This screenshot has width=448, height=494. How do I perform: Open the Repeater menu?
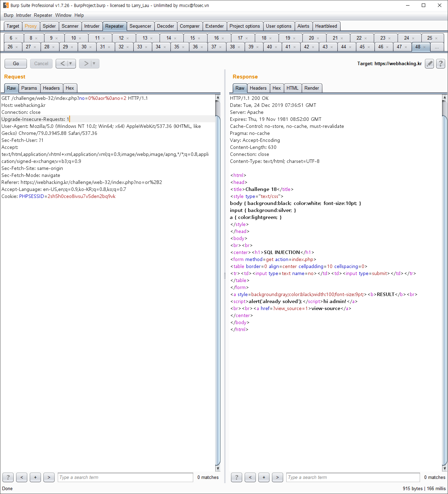pos(43,15)
